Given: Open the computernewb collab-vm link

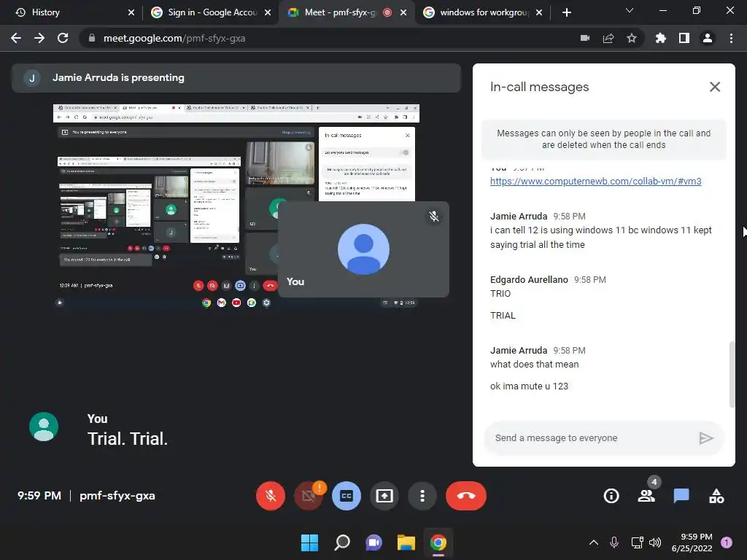Looking at the screenshot, I should [x=595, y=181].
